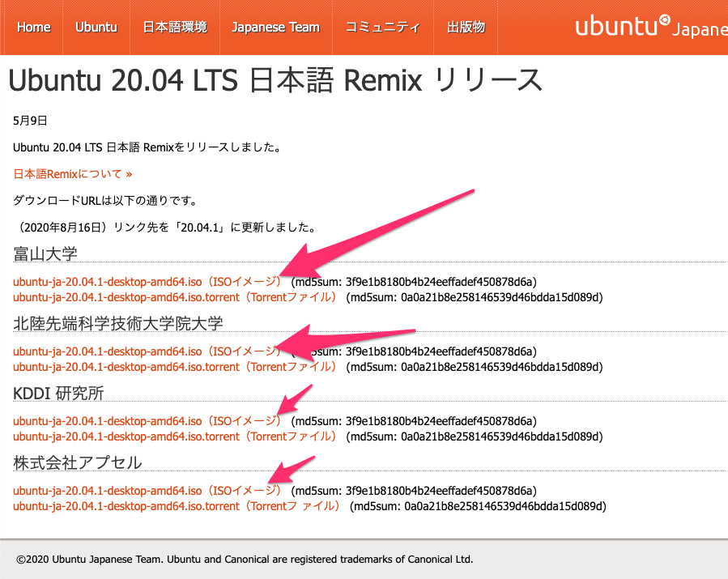Image resolution: width=728 pixels, height=579 pixels.
Task: Open the Ubuntu menu item
Action: coord(96,27)
